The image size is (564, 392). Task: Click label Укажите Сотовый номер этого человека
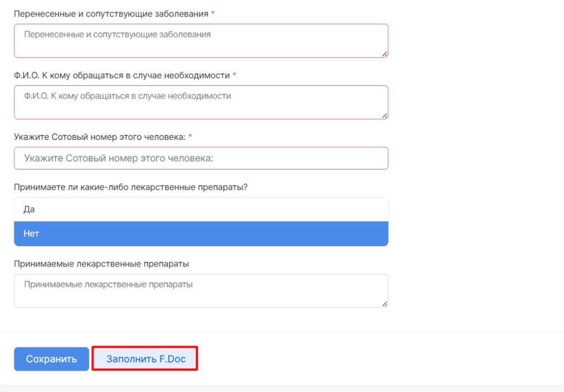(x=100, y=137)
